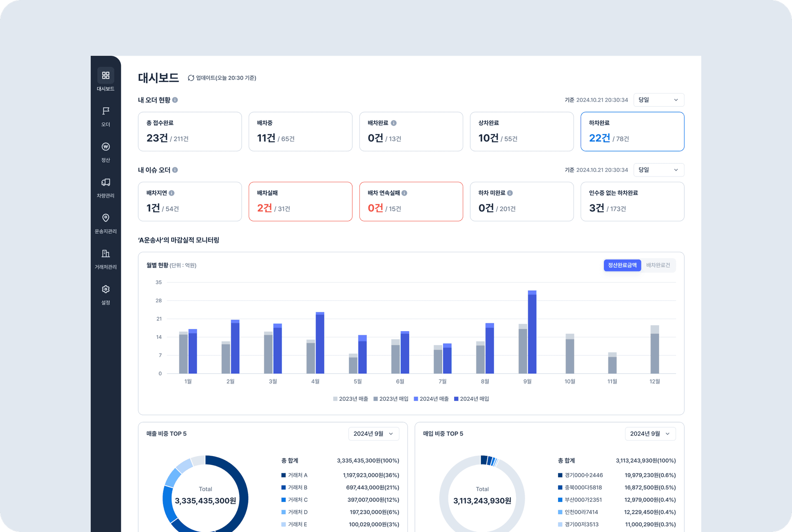Select the 배차실패 issue card
This screenshot has width=792, height=532.
pyautogui.click(x=300, y=202)
